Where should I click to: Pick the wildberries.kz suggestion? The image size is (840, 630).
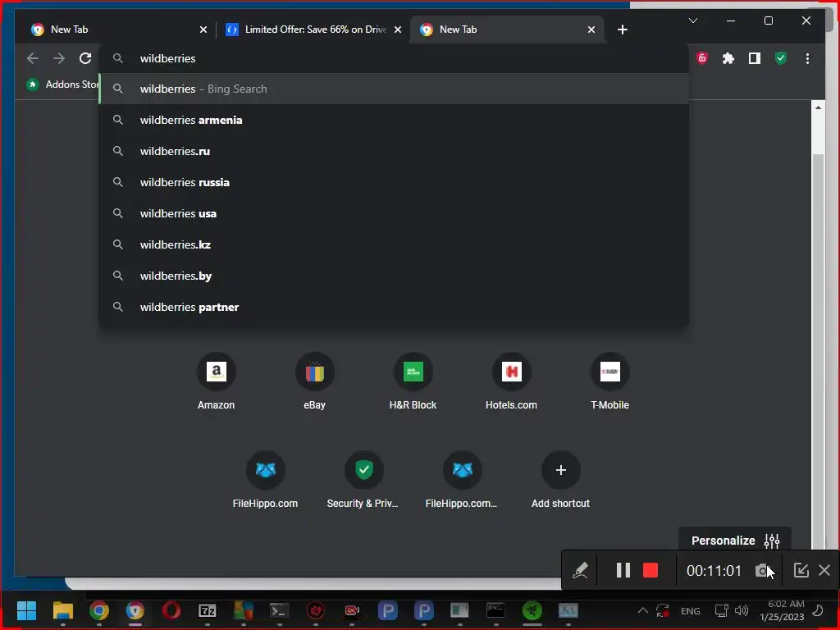point(394,244)
